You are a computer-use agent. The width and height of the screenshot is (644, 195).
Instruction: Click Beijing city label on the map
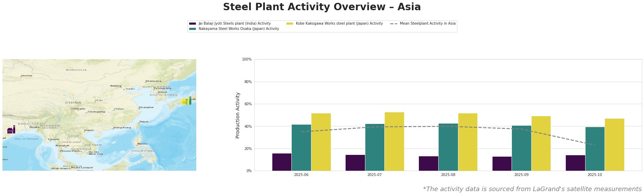[x=116, y=86]
